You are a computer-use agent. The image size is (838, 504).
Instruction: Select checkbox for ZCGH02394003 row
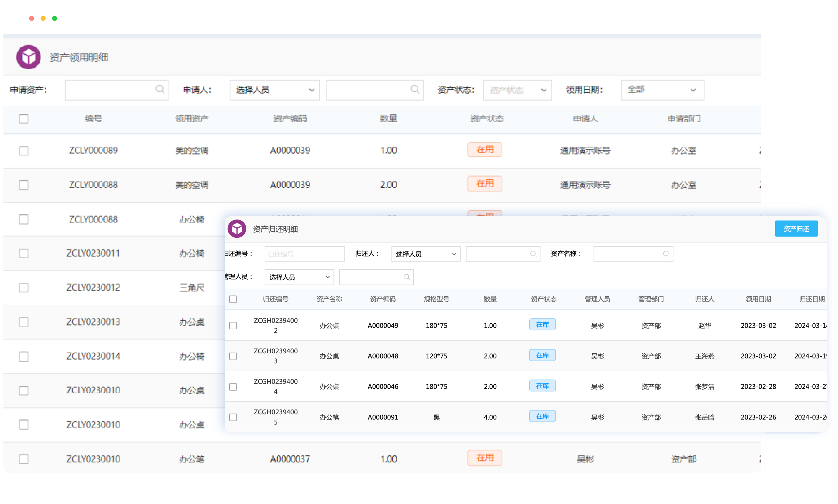[x=233, y=356]
